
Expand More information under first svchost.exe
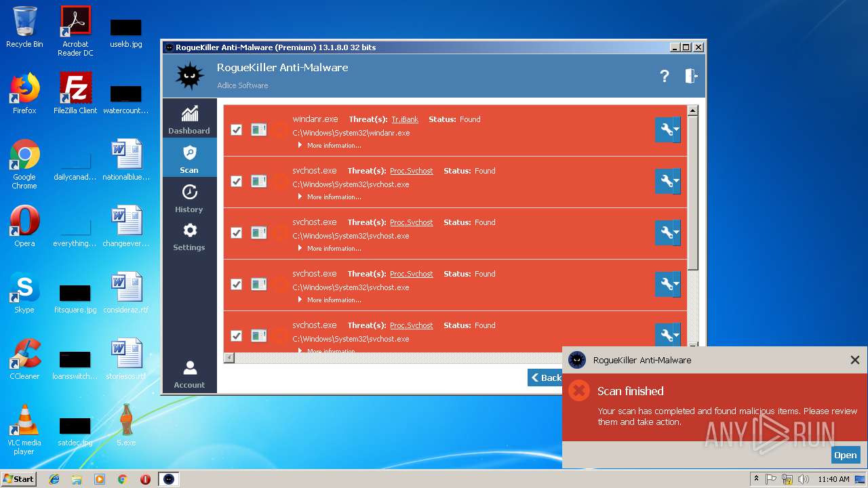330,197
